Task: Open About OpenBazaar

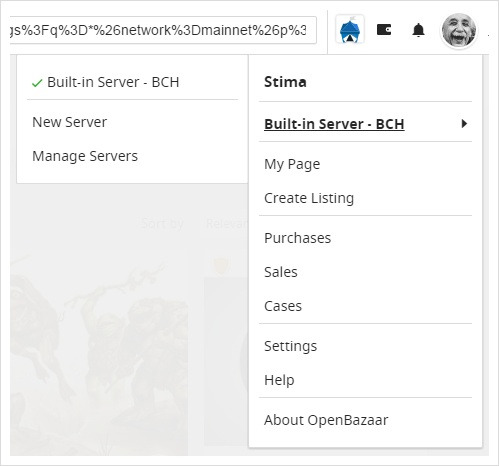Action: pyautogui.click(x=326, y=420)
